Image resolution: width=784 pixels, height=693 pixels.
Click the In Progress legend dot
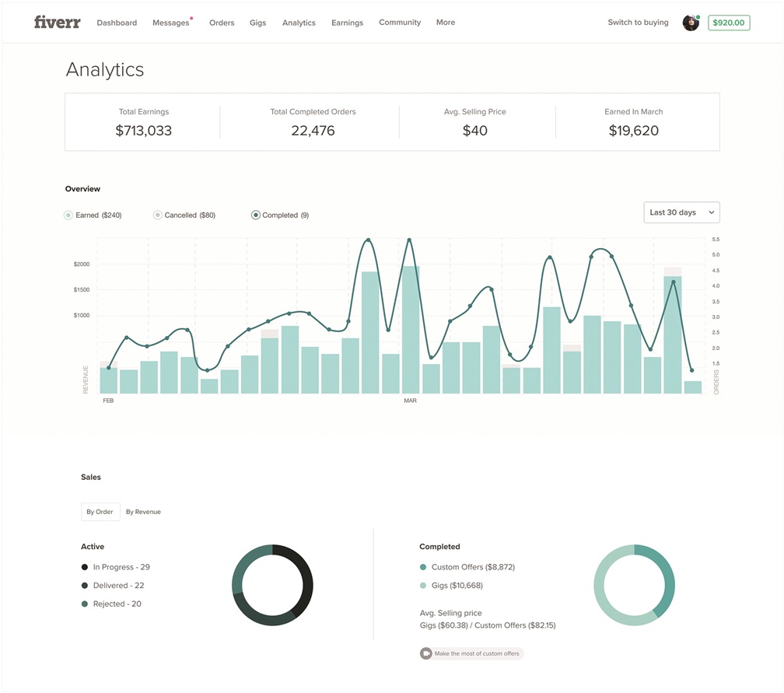[85, 567]
